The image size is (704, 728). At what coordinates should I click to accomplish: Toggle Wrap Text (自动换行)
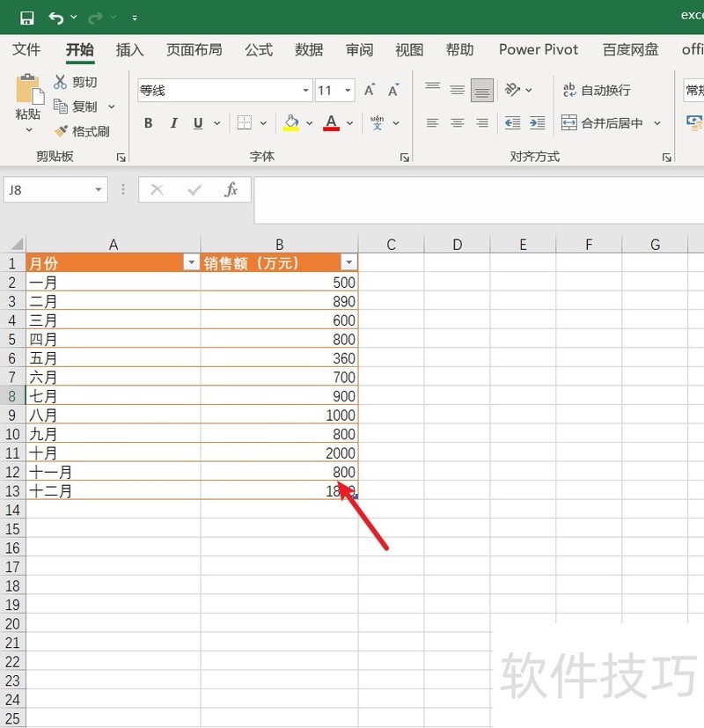coord(597,91)
